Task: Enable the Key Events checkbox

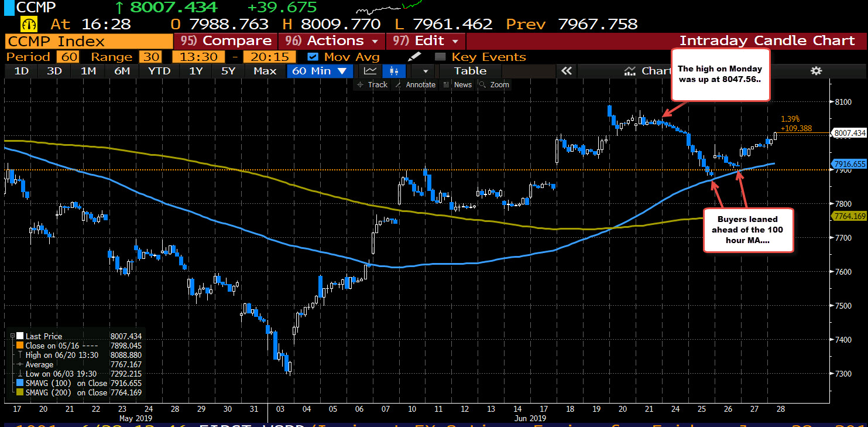Action: coord(441,57)
